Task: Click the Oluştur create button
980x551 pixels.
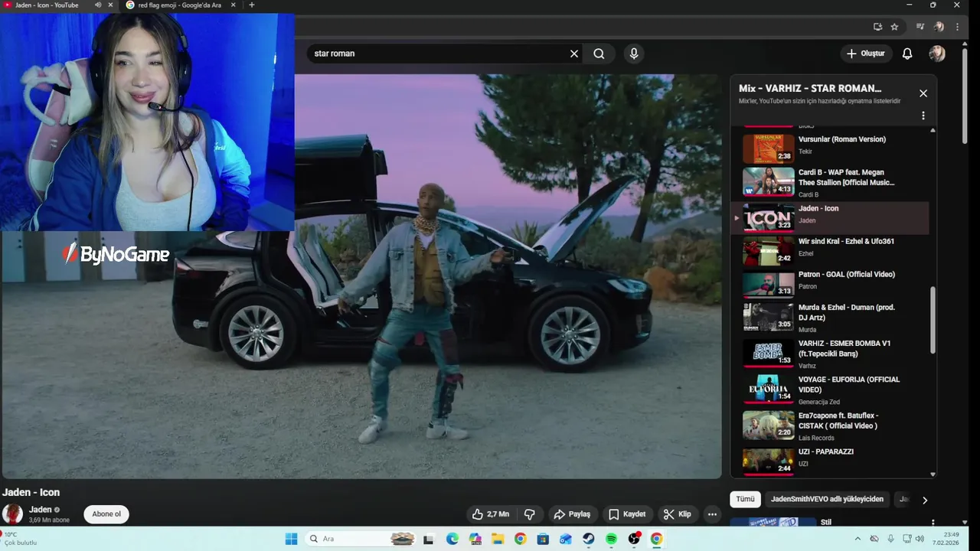Action: coord(865,54)
